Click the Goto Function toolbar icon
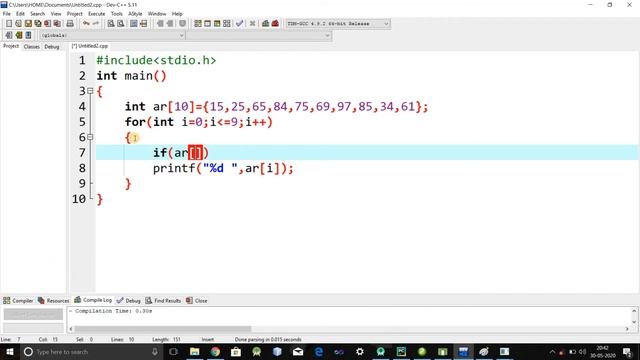Viewport: 640px width, 360px height. click(x=133, y=24)
